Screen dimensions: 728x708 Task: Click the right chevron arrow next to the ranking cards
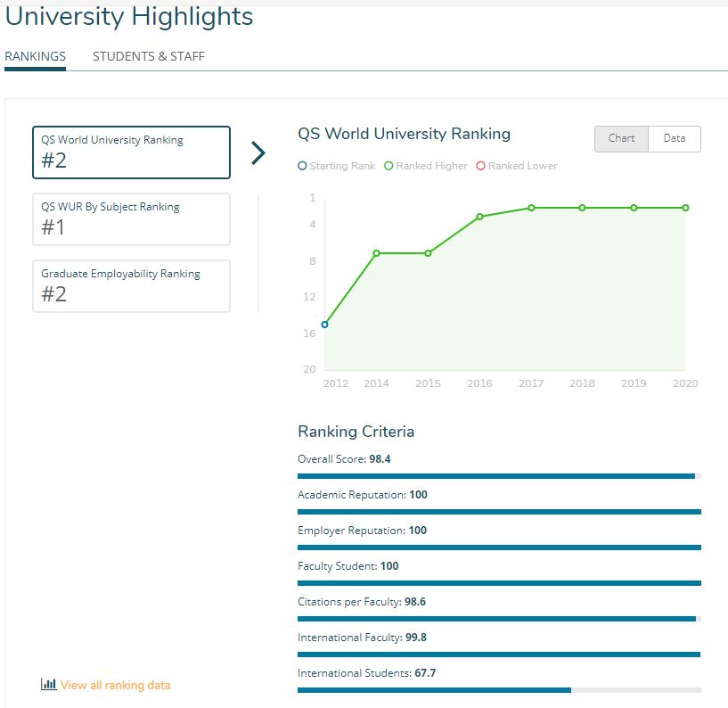258,152
